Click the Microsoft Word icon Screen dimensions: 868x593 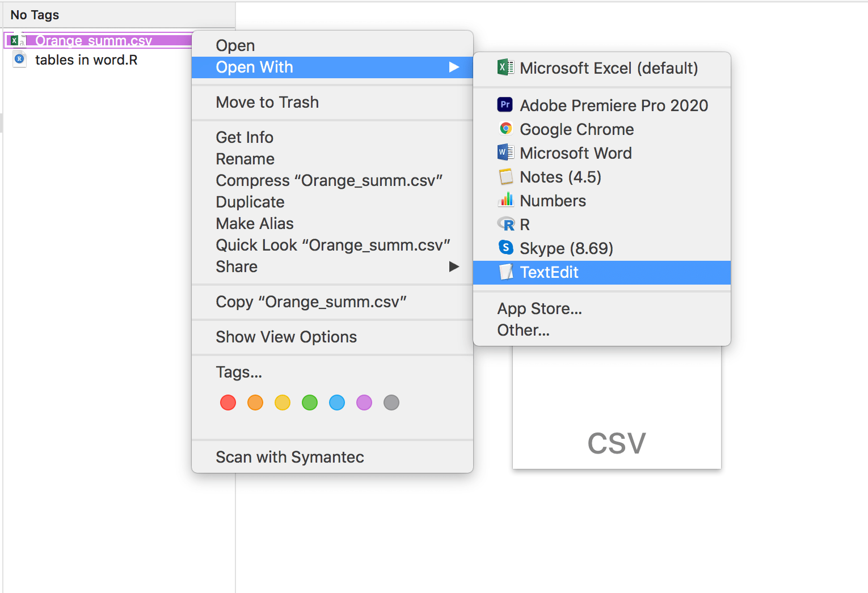tap(504, 153)
